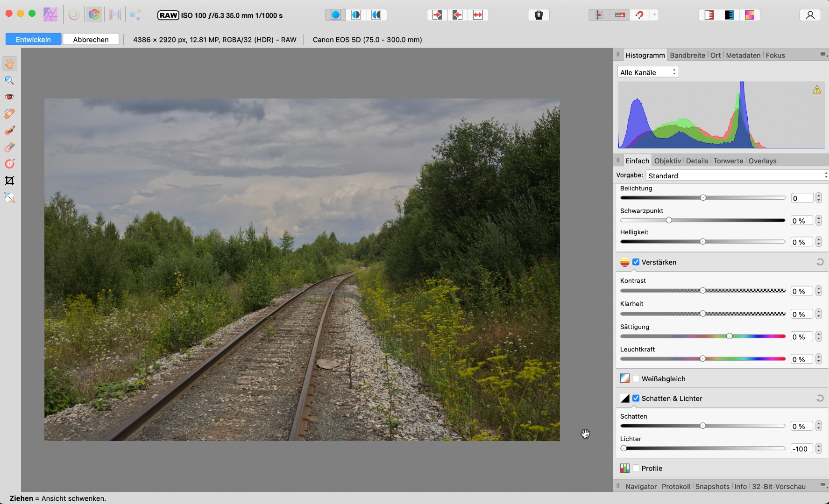
Task: Switch to the Metadaten tab
Action: (x=743, y=56)
